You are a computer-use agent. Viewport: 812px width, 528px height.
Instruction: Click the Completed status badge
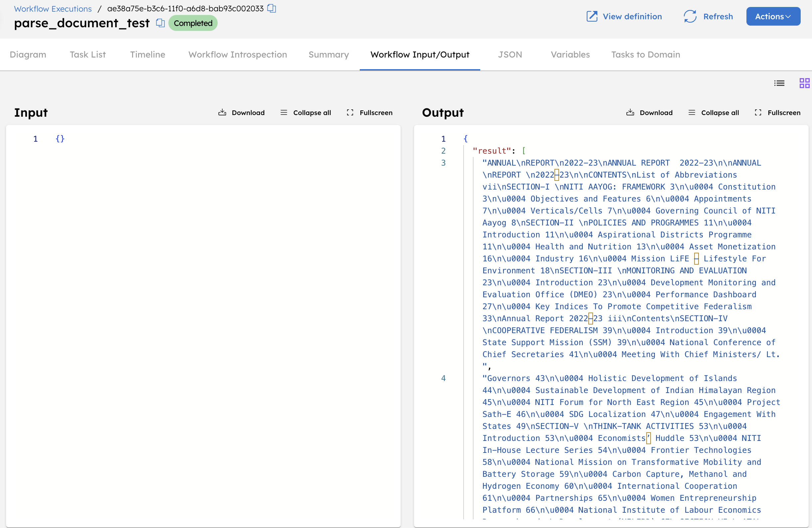pyautogui.click(x=193, y=23)
